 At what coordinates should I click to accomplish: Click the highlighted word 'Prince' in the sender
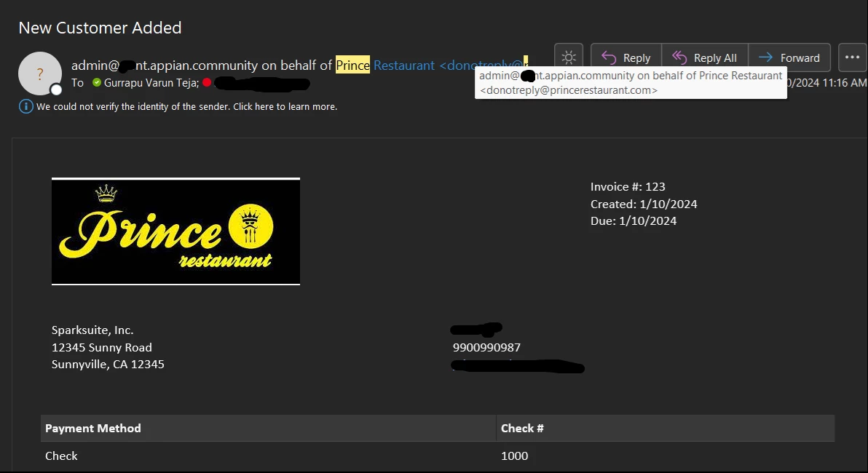[352, 65]
